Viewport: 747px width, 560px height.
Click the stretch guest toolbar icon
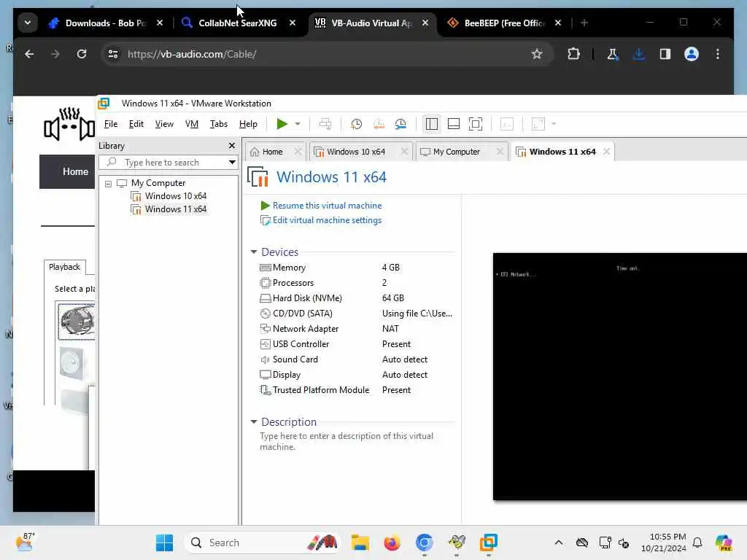[538, 124]
